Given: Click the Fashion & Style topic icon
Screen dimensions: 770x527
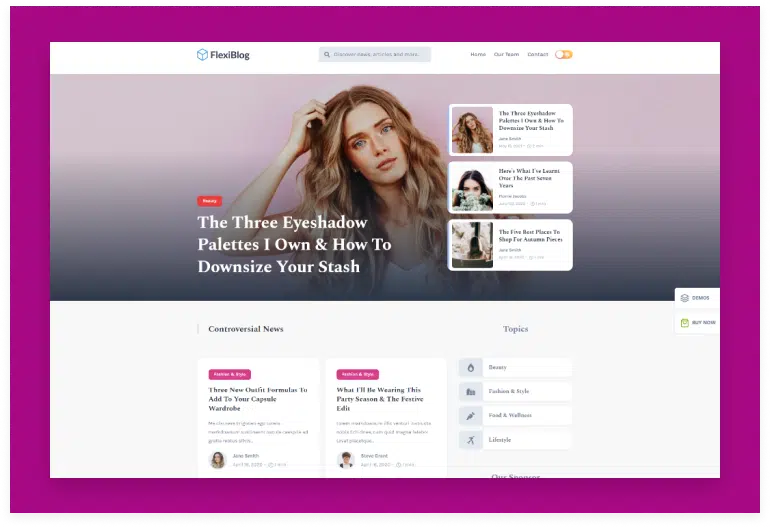Looking at the screenshot, I should click(x=470, y=391).
